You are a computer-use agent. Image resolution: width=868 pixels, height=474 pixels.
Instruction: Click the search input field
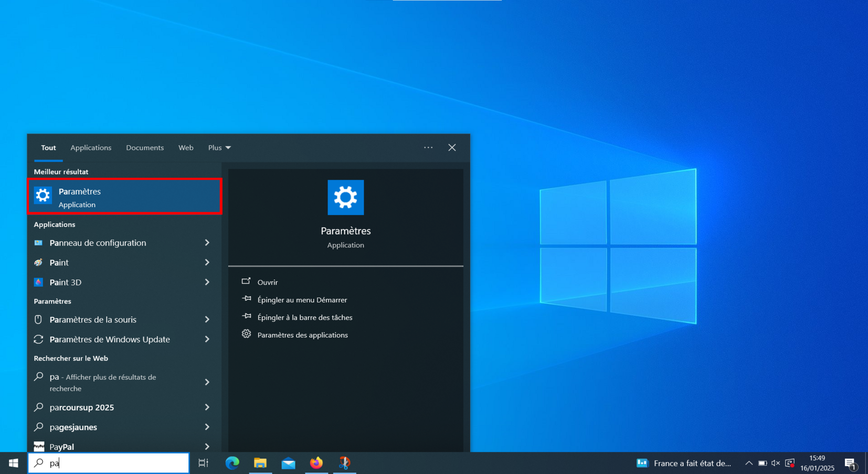tap(115, 463)
